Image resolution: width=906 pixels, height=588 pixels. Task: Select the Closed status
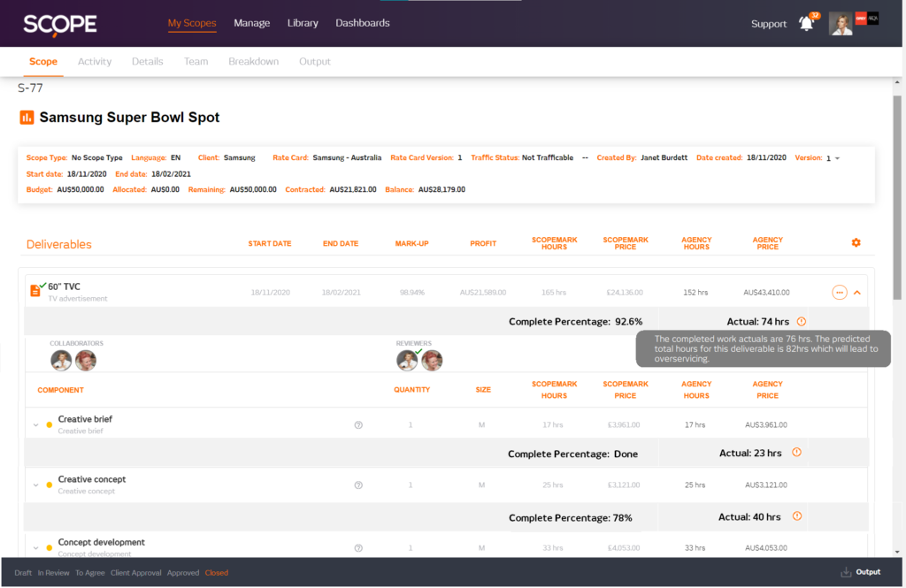(217, 573)
